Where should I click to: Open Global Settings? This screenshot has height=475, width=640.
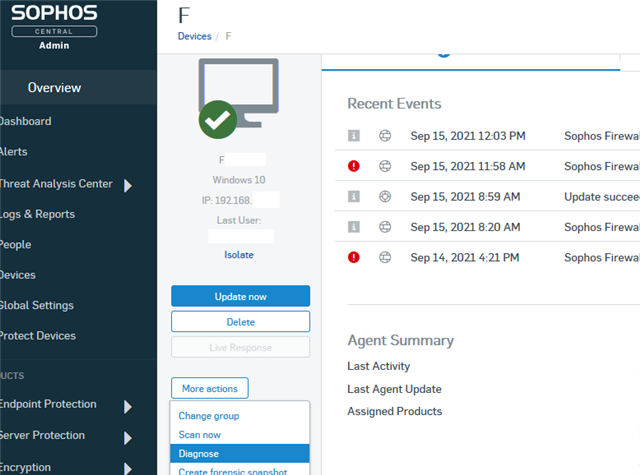(37, 305)
